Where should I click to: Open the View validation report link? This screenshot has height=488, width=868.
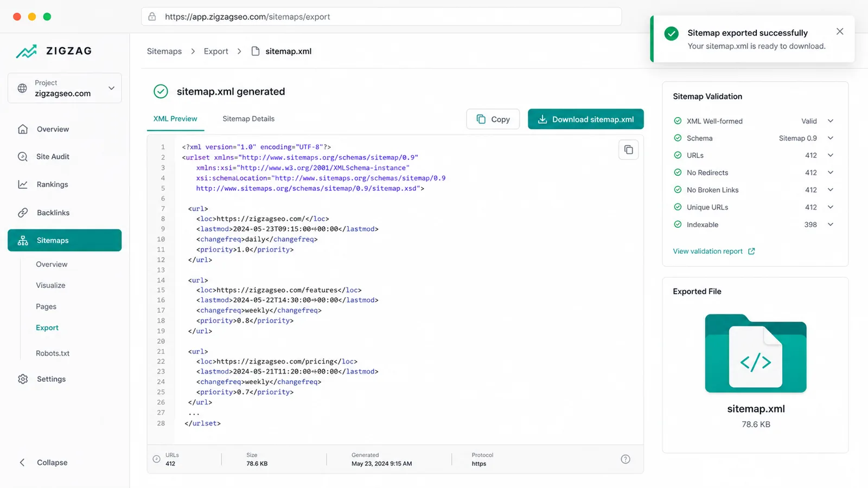[x=714, y=251]
